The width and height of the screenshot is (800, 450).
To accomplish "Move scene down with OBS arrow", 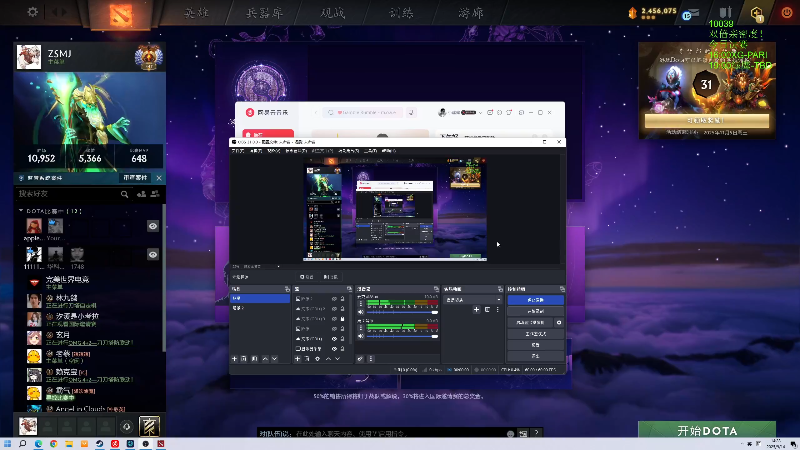I will pyautogui.click(x=274, y=359).
